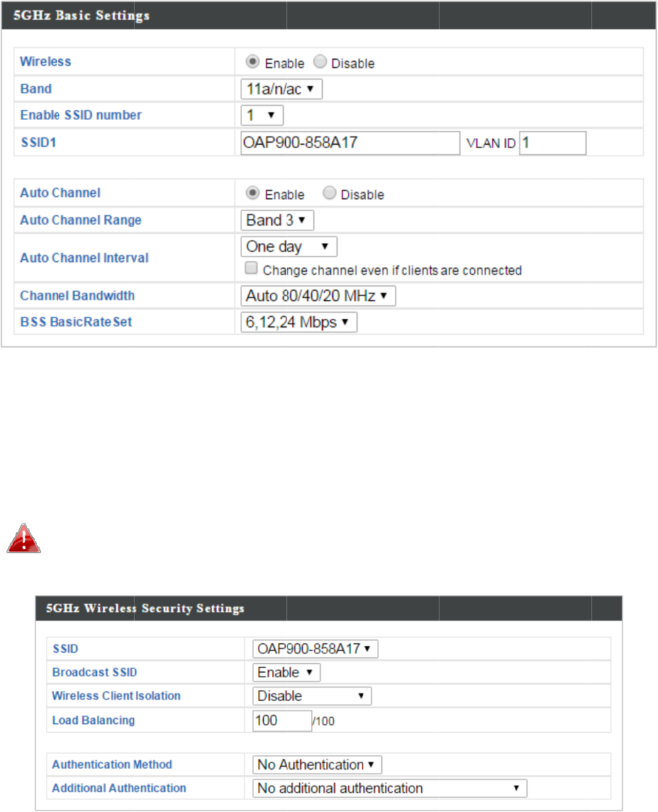Expand BSS BasicRateSet dropdown
The image size is (658, 812).
(x=299, y=322)
